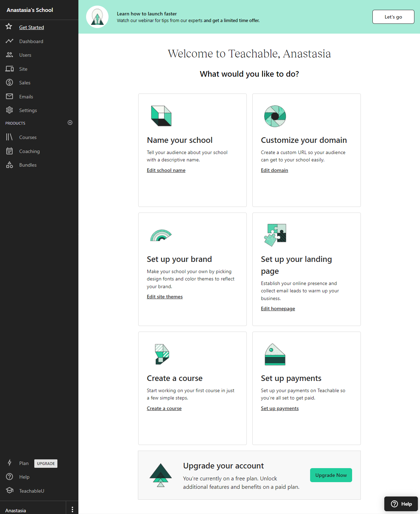Click the UPGRADE badge next to Plan
Viewport: 420px width, 514px height.
point(46,464)
